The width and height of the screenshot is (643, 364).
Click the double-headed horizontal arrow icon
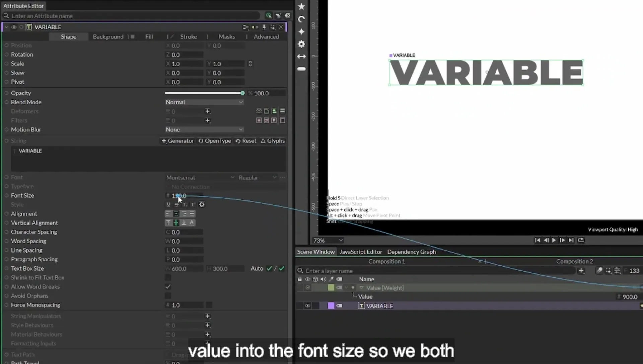click(x=301, y=57)
